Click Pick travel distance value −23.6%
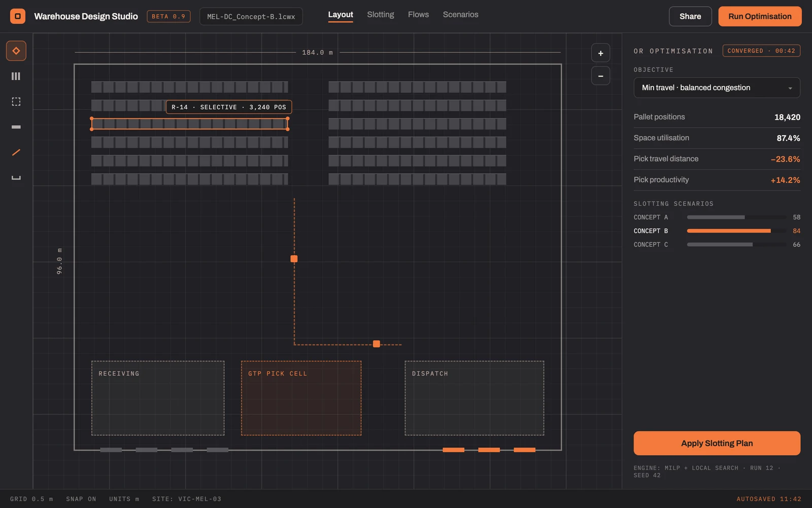 coord(785,159)
